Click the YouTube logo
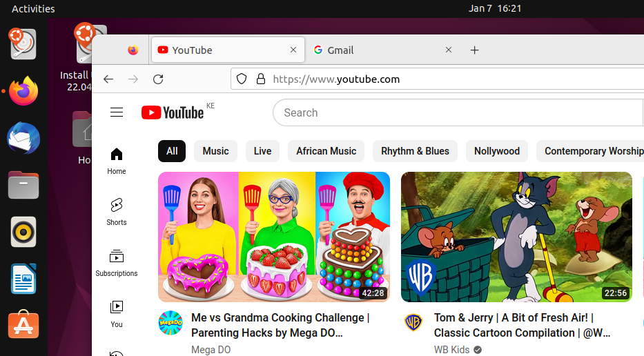This screenshot has height=356, width=644. tap(173, 112)
